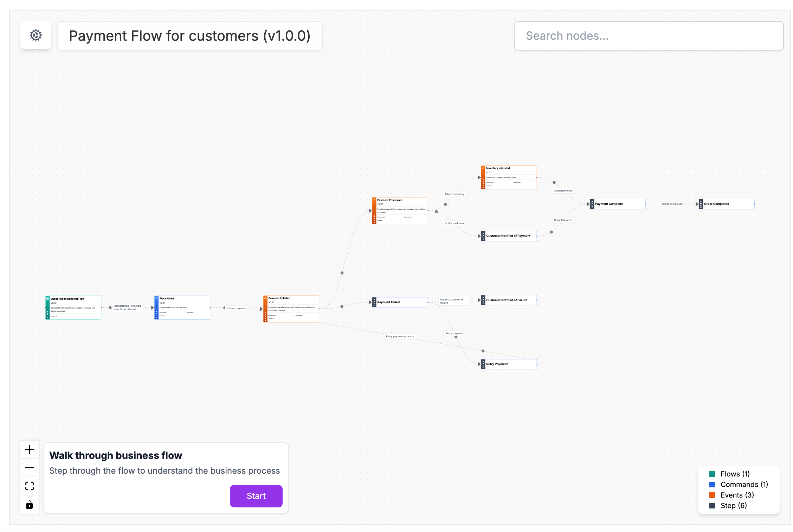Click the Subscription Renewed, New Order Placed label
This screenshot has width=793, height=532.
(127, 307)
